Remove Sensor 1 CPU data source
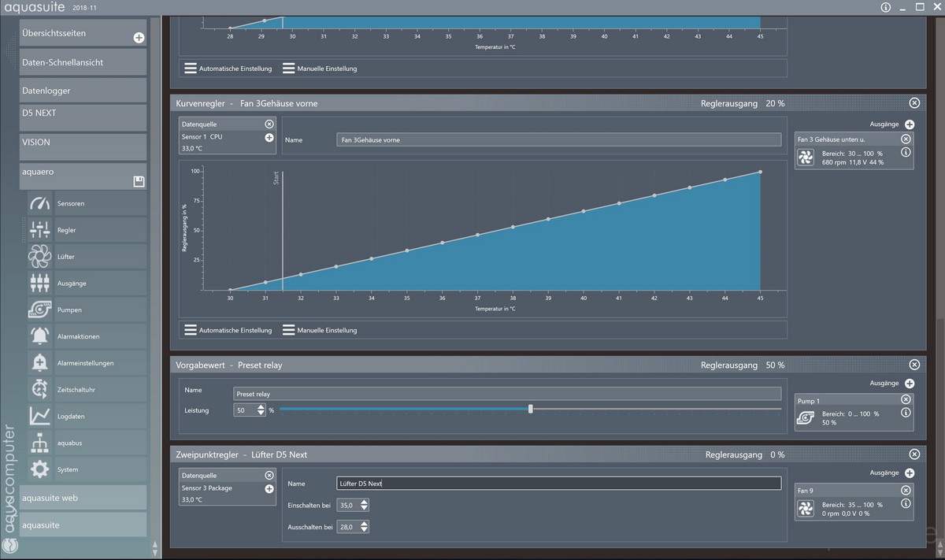Viewport: 945px width, 560px height. [x=269, y=124]
